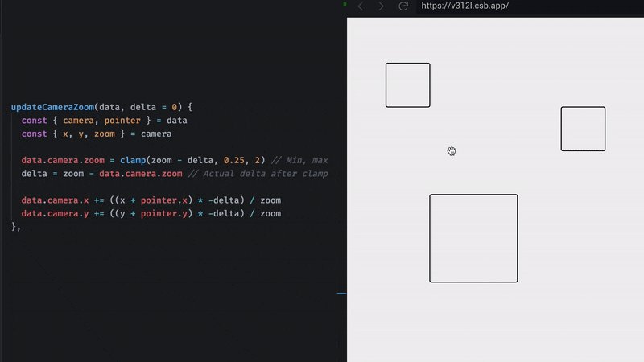Click the clamp function call in code
Viewport: 644px width, 362px height.
click(x=133, y=160)
